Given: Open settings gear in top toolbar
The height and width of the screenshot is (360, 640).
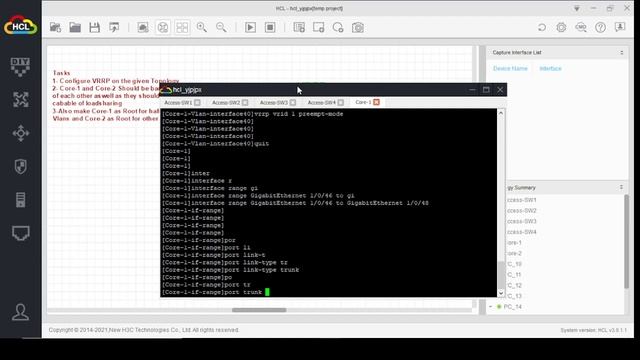Looking at the screenshot, I should [x=561, y=27].
